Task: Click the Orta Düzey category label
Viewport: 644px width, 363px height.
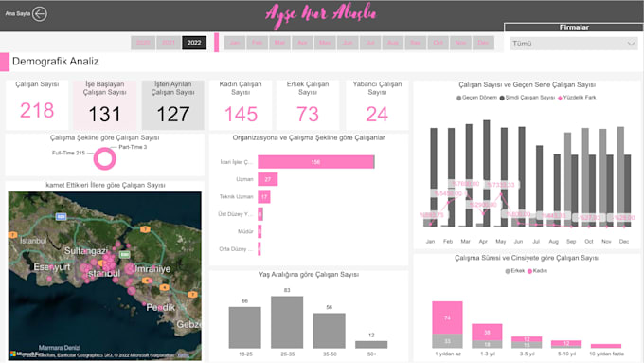Action: pyautogui.click(x=236, y=249)
